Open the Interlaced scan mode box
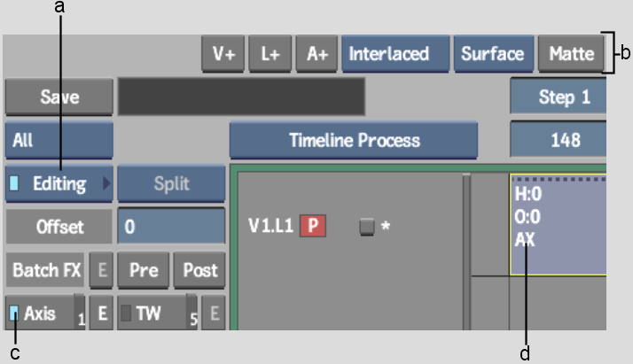Screen dimensions: 633x364 [395, 54]
